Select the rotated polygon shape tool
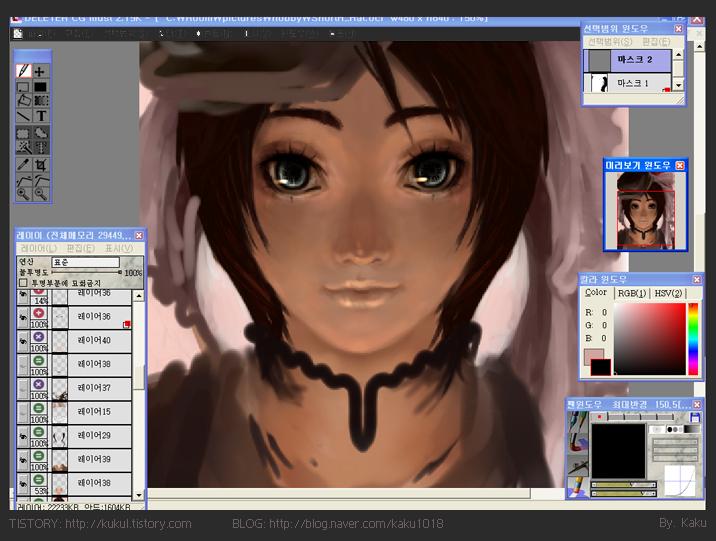 point(23,100)
